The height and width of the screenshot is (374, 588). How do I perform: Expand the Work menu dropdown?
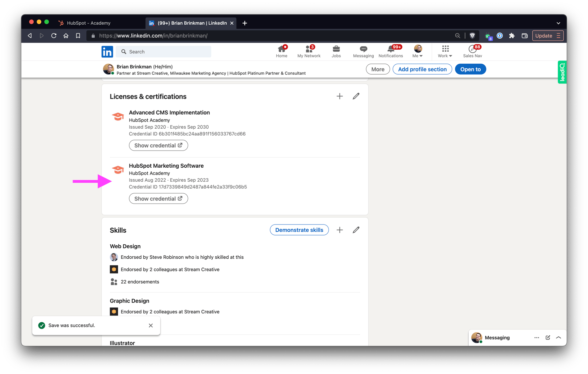(x=445, y=52)
